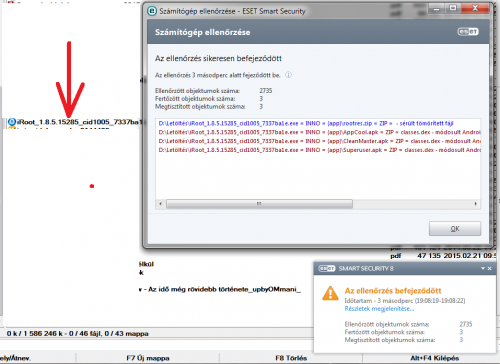Click Ellenőrzött objektumok száma value 2735

tap(266, 91)
